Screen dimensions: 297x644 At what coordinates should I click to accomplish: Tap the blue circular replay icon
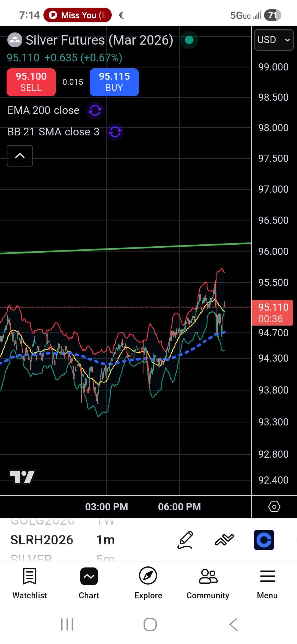pyautogui.click(x=264, y=540)
